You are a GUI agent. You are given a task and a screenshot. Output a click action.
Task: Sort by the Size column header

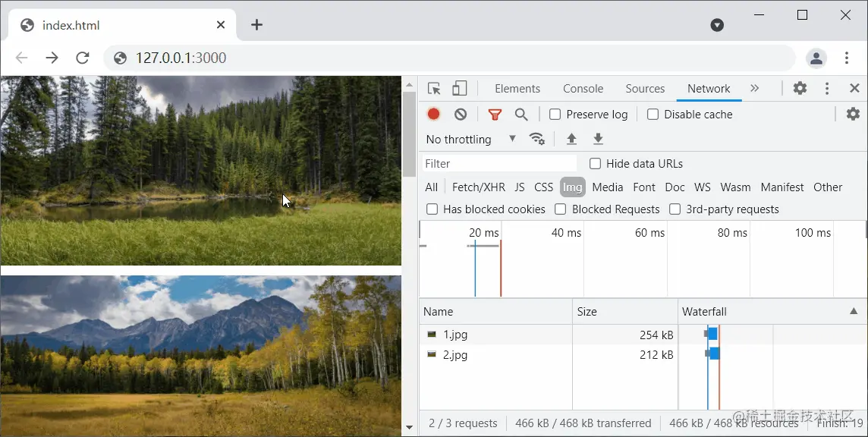[625, 311]
